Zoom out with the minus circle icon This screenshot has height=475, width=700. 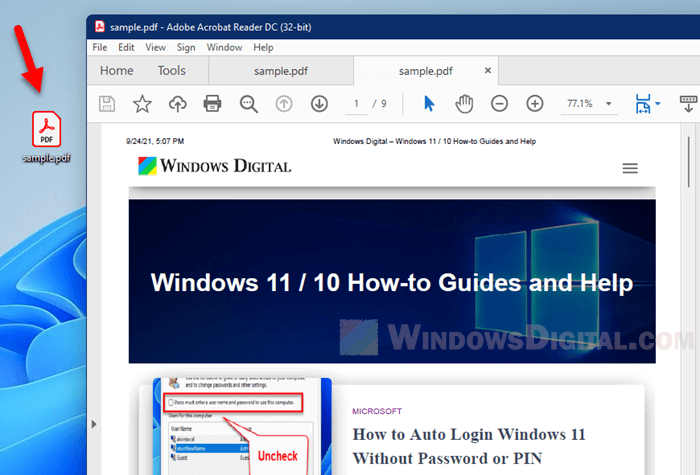click(x=499, y=104)
